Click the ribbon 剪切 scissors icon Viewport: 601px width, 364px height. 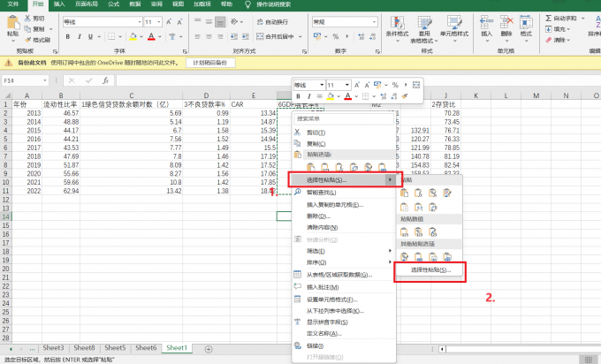point(28,18)
